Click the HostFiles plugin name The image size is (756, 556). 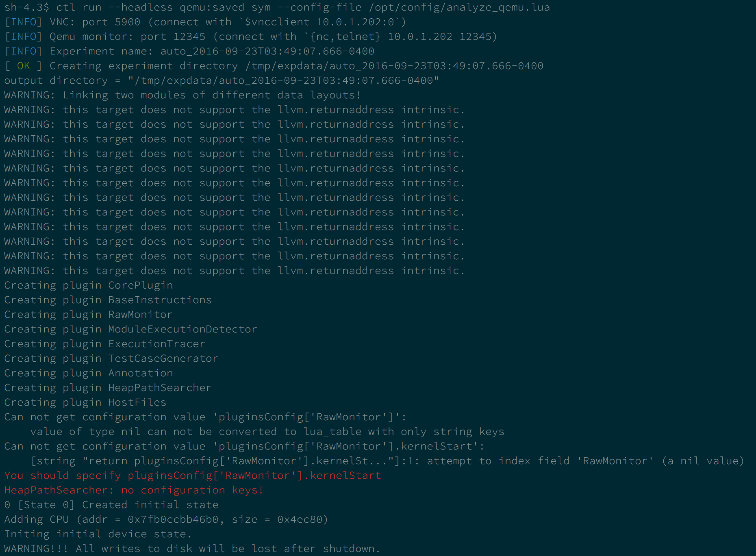(x=137, y=402)
